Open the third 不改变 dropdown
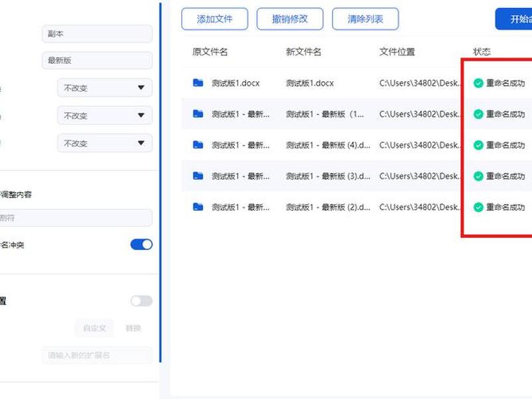The height and width of the screenshot is (399, 532). pos(104,143)
